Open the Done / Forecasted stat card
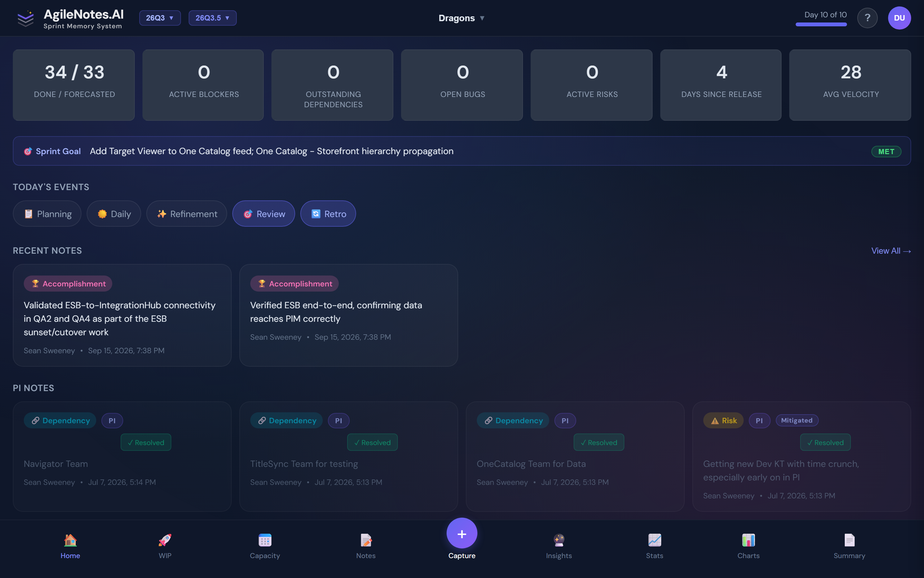 coord(74,85)
